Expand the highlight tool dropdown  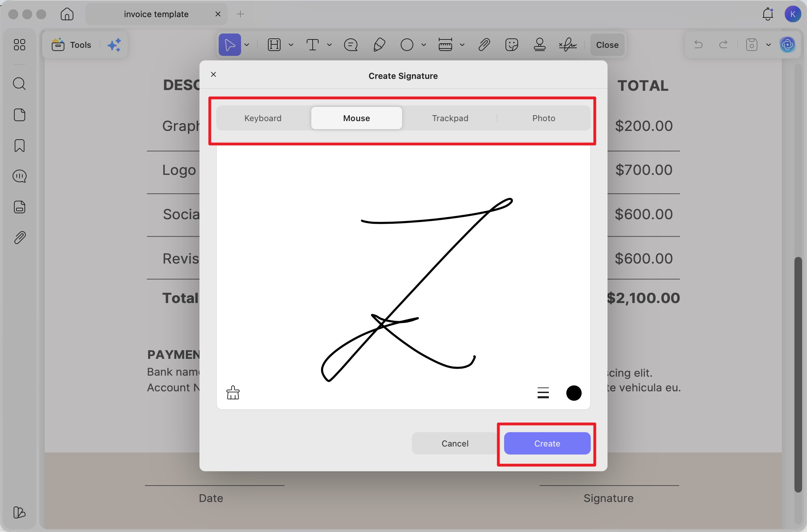(x=291, y=45)
